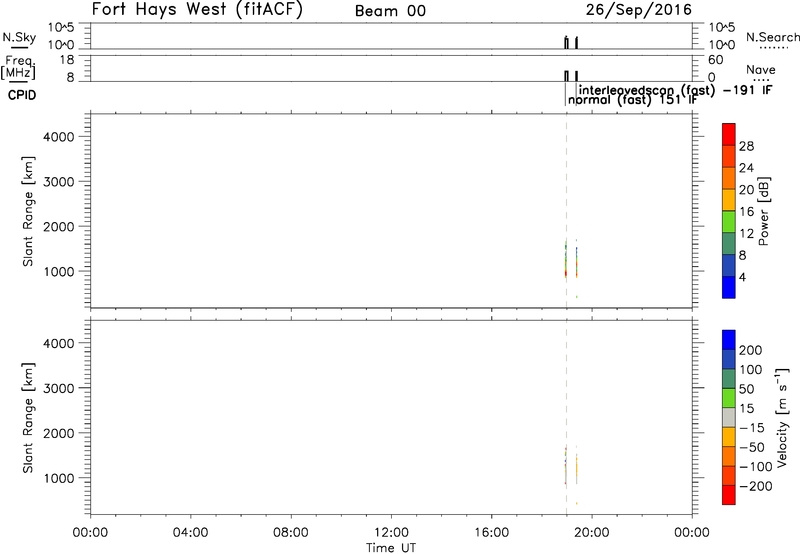
Task: Click the 'Beam 00' label
Action: coord(390,11)
